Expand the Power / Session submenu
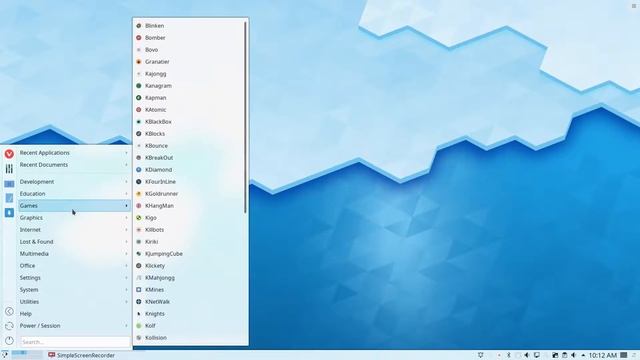Image resolution: width=640 pixels, height=360 pixels. point(74,326)
